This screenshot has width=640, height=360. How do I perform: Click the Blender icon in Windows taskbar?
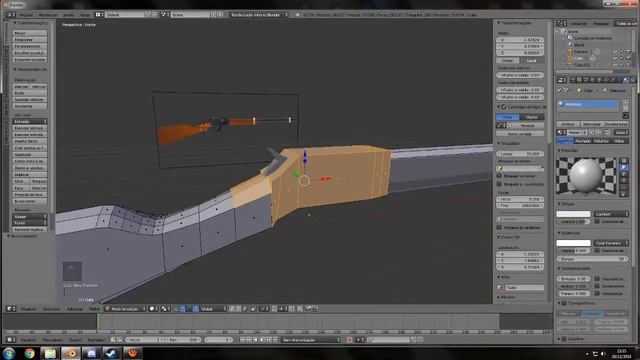(x=71, y=353)
